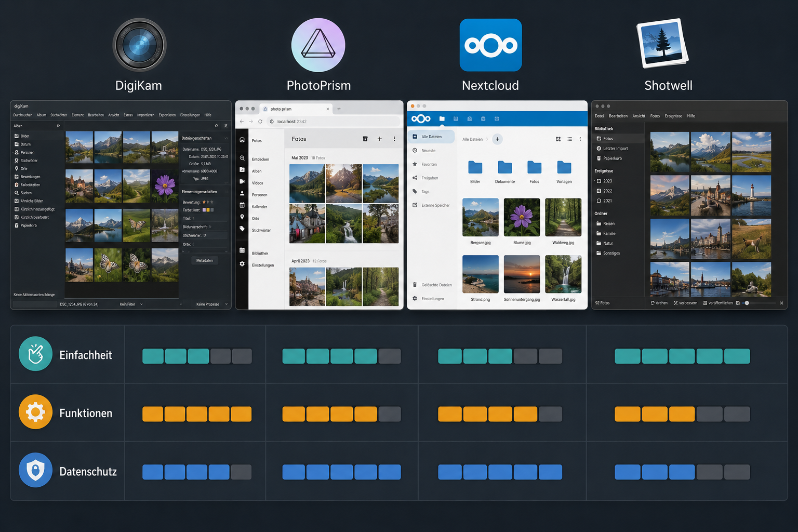
Task: Open Shotwell Ereignisse menu
Action: (x=673, y=116)
